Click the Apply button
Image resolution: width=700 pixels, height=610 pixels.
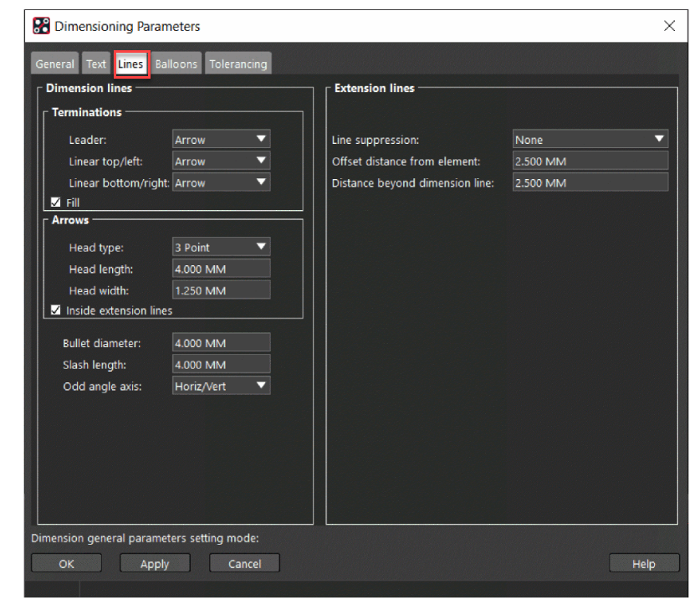pyautogui.click(x=155, y=563)
